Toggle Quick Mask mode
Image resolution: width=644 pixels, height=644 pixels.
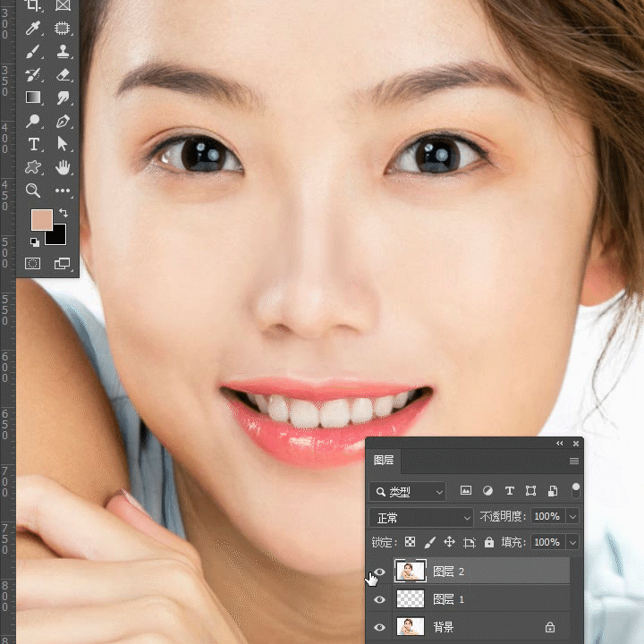pos(33,263)
